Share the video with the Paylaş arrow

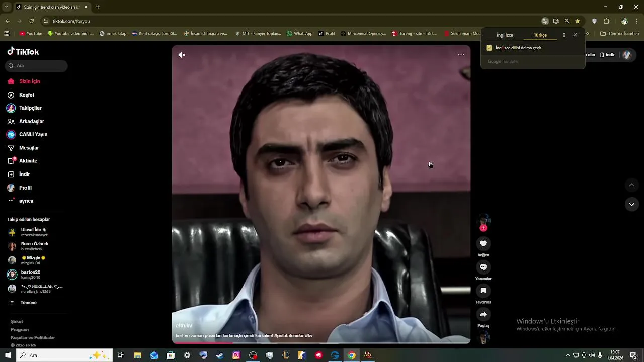click(x=483, y=314)
